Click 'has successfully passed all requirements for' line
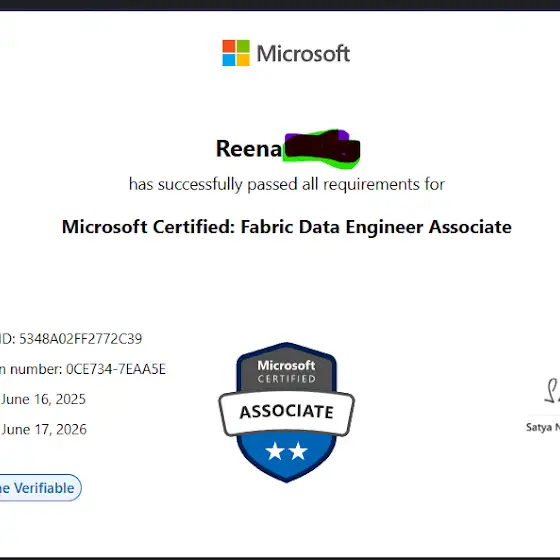This screenshot has height=560, width=560. 287,184
